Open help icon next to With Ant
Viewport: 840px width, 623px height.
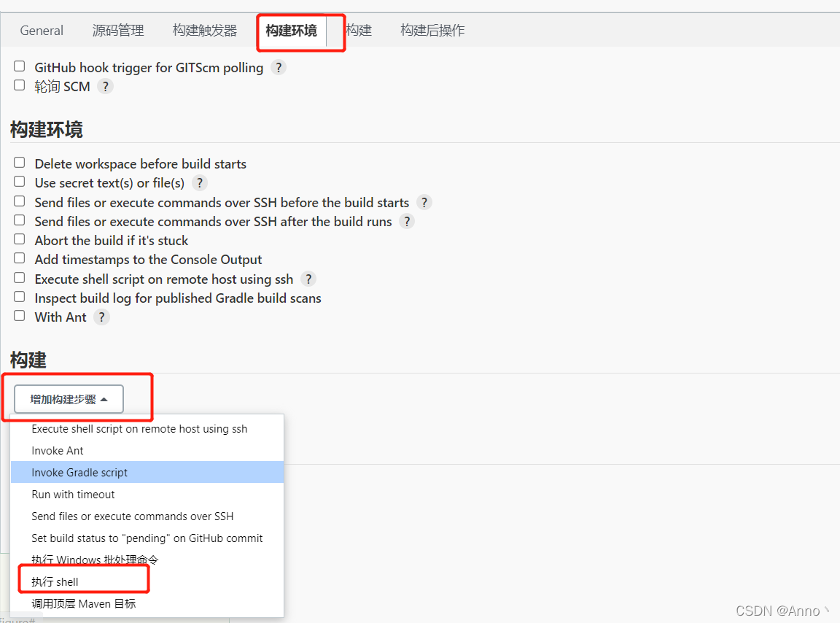101,317
